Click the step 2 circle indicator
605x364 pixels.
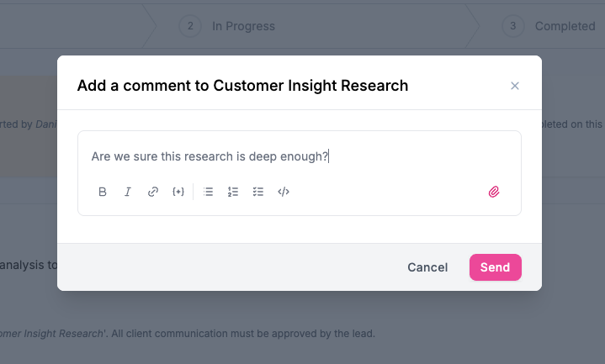click(x=190, y=26)
